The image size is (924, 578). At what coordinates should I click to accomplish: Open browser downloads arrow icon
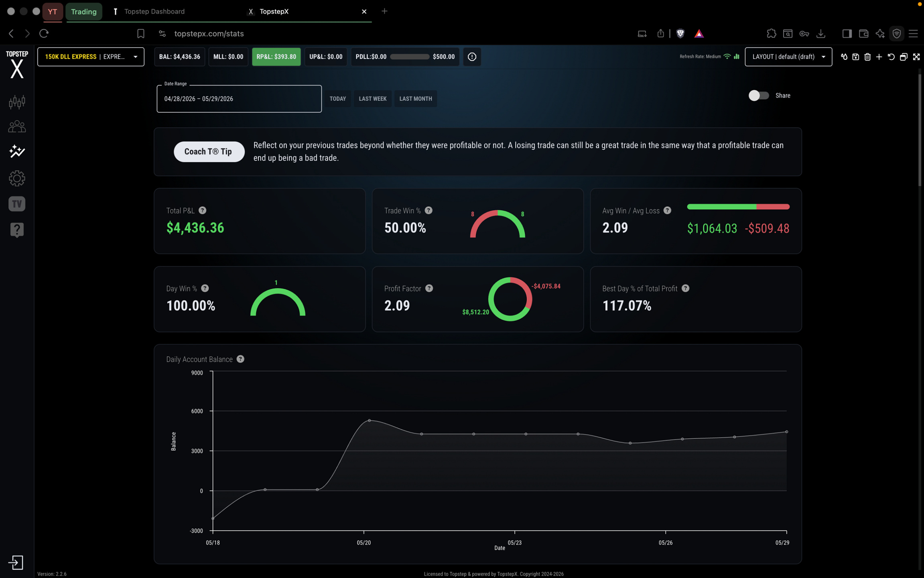pos(821,34)
